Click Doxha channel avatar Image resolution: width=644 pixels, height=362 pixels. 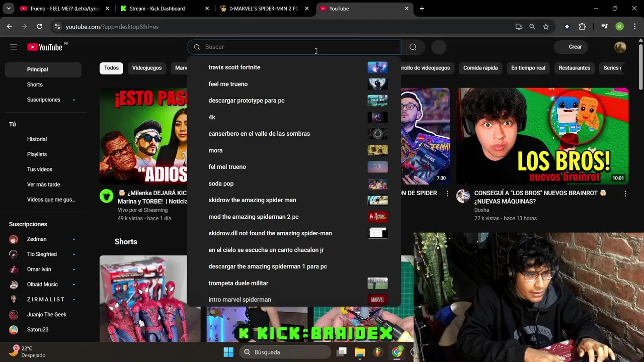click(x=463, y=196)
